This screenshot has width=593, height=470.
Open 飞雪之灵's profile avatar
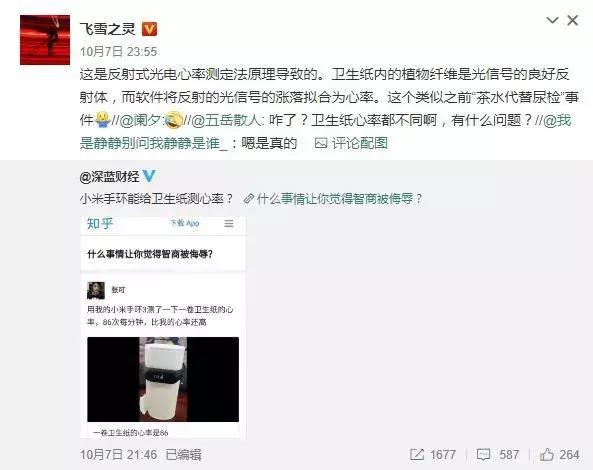45,40
